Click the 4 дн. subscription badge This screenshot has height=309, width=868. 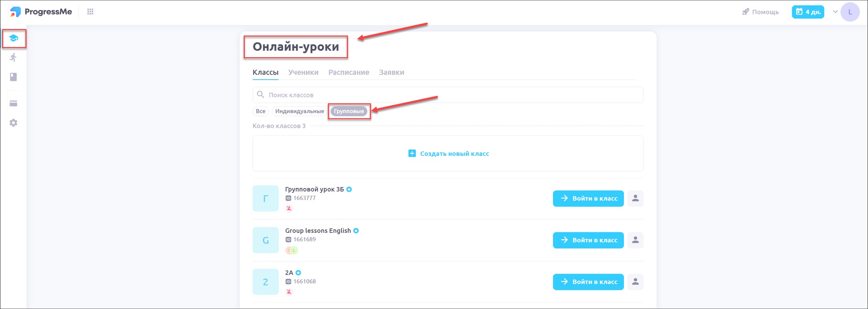808,12
